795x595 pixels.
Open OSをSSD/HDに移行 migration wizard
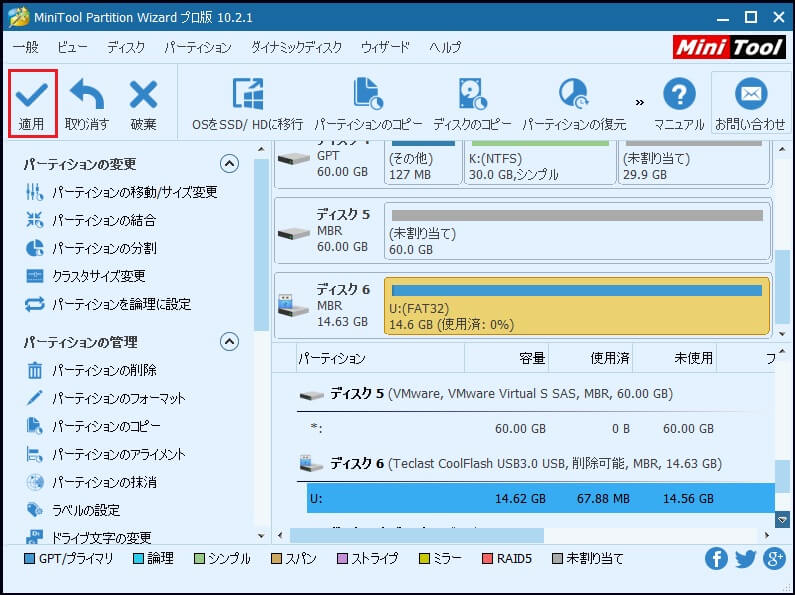(247, 104)
